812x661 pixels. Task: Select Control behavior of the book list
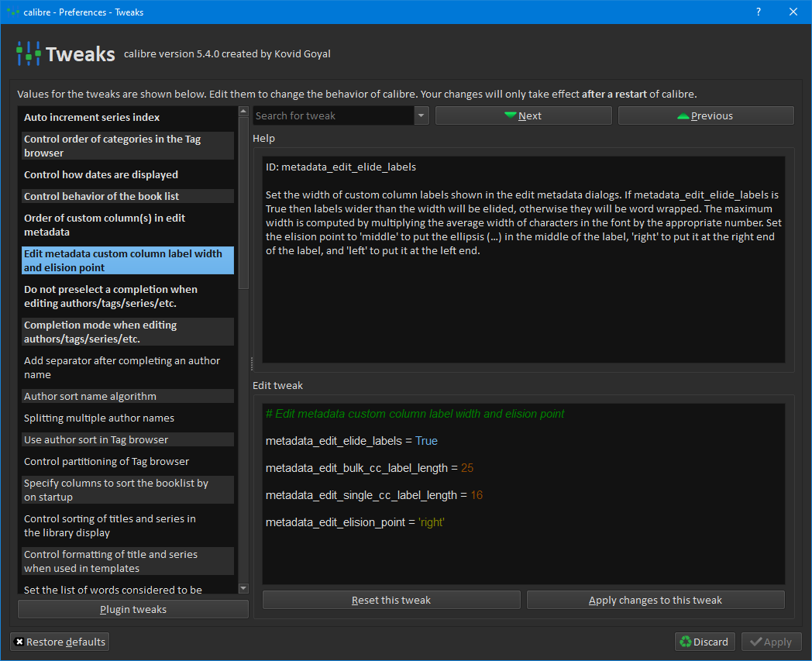[x=128, y=196]
